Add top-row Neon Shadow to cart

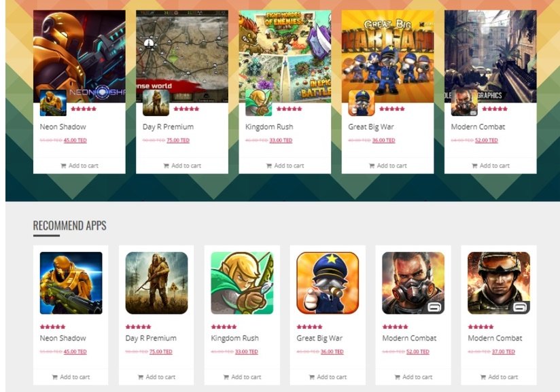(x=80, y=166)
